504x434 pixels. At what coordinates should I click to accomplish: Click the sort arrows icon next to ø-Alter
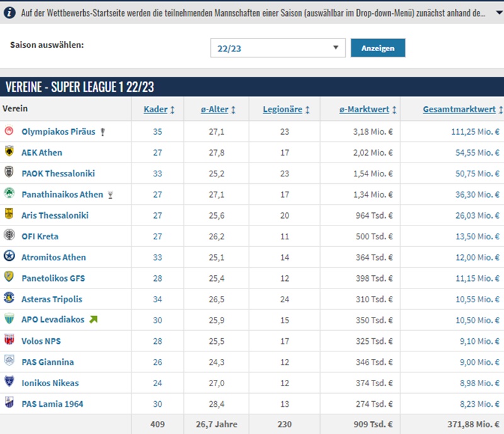click(x=233, y=110)
